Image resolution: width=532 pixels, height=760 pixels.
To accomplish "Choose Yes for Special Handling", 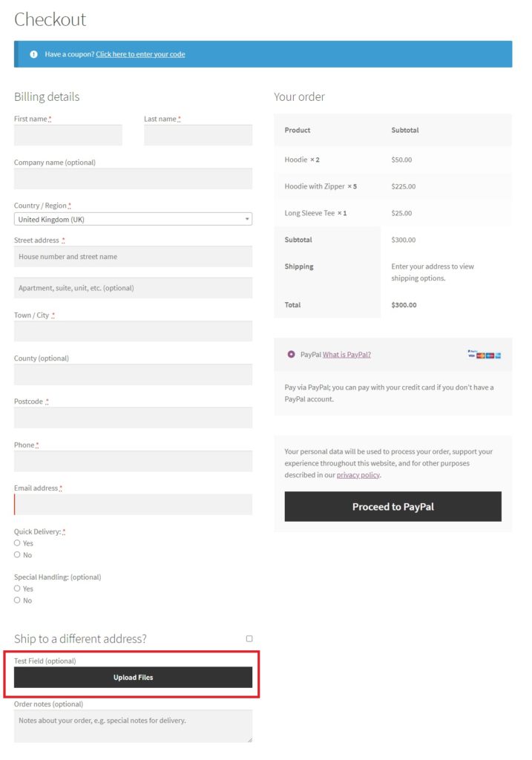I will coord(17,589).
